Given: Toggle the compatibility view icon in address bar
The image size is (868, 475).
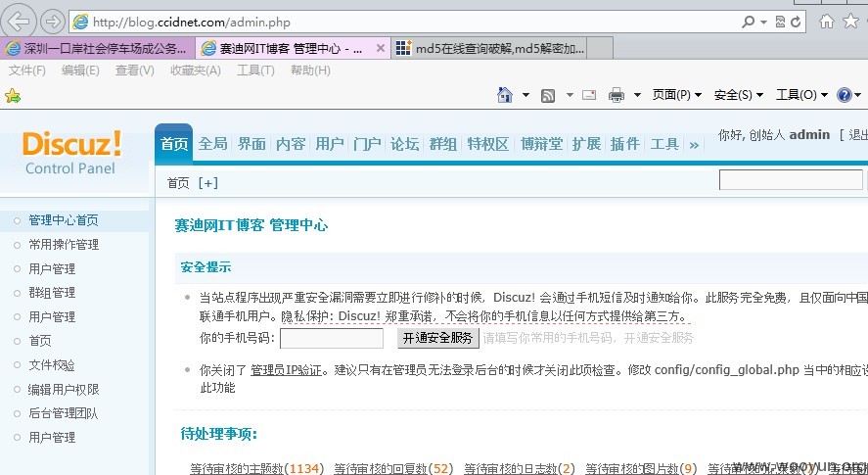Looking at the screenshot, I should pos(781,22).
